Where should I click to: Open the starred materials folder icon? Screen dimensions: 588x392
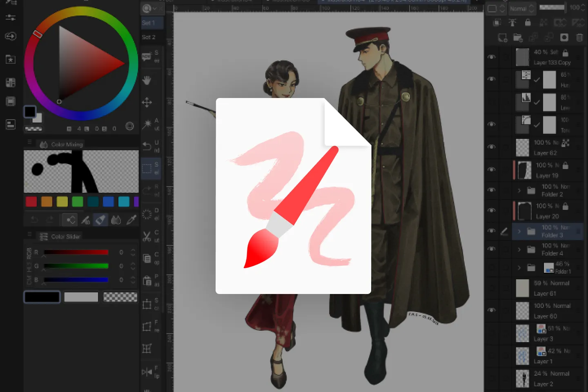11,60
